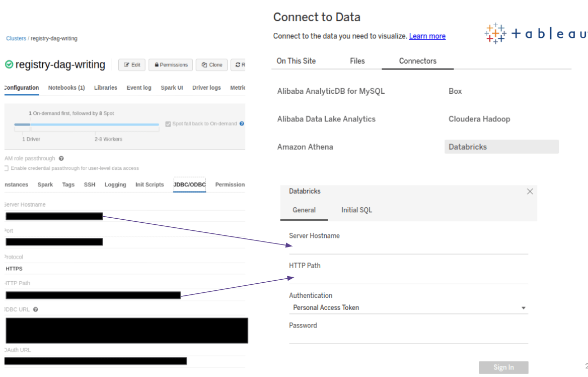Image resolution: width=588 pixels, height=377 pixels.
Task: Click the Edit pencil icon for the cluster
Action: coord(126,65)
